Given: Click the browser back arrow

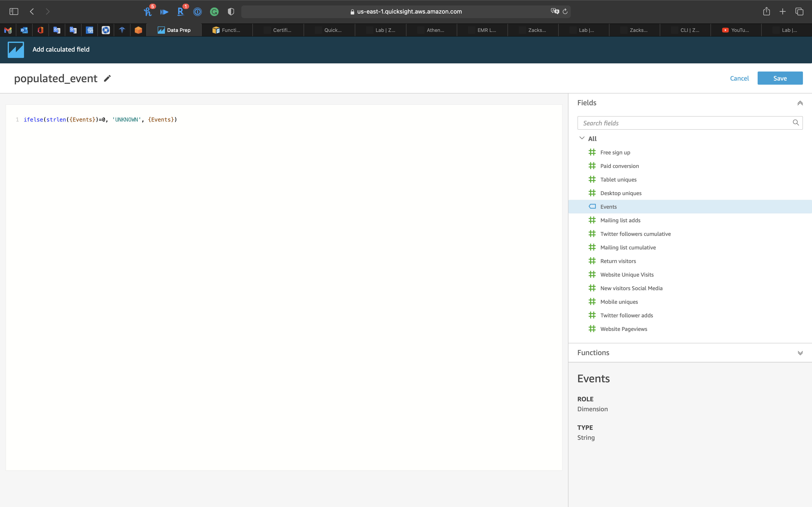Looking at the screenshot, I should pyautogui.click(x=32, y=12).
